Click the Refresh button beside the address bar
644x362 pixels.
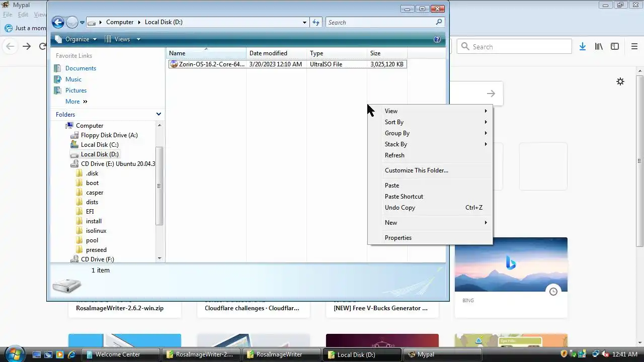click(316, 22)
